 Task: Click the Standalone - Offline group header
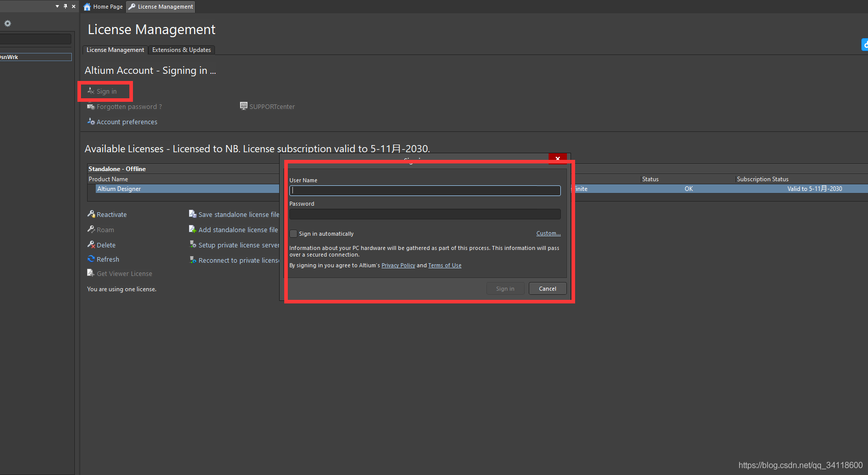pos(117,169)
